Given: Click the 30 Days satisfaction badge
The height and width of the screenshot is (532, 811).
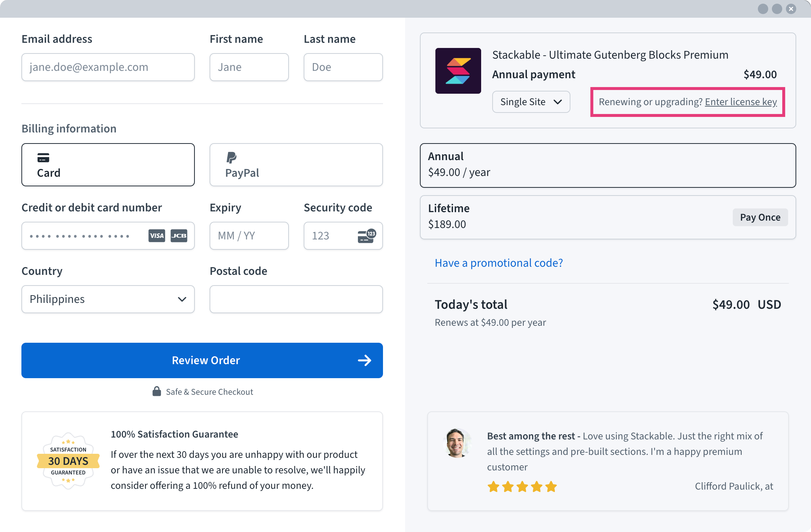Looking at the screenshot, I should 68,461.
